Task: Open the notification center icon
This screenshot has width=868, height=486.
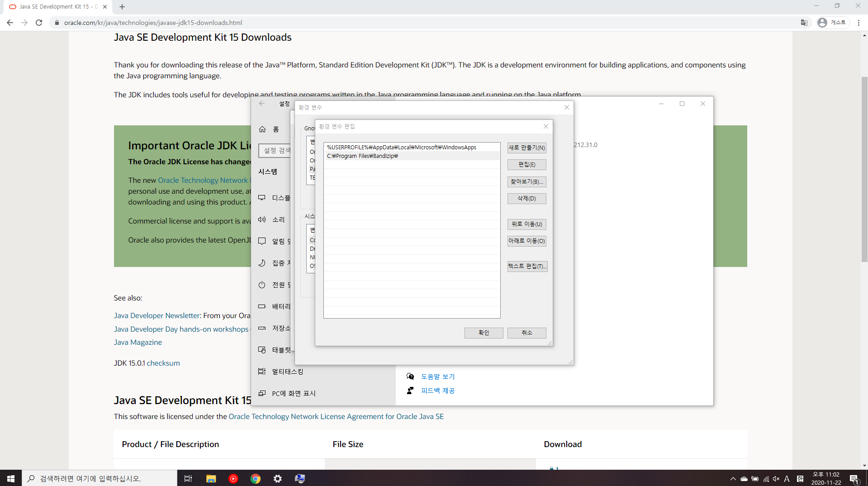Action: tap(854, 479)
